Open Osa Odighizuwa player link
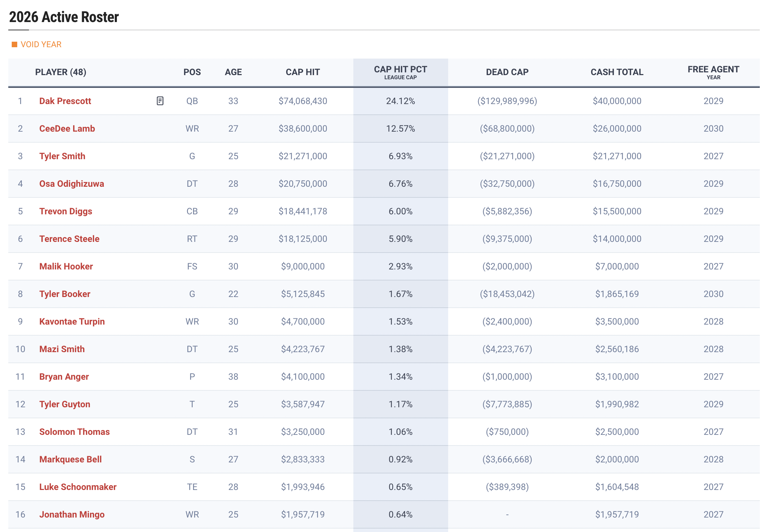 [x=72, y=184]
